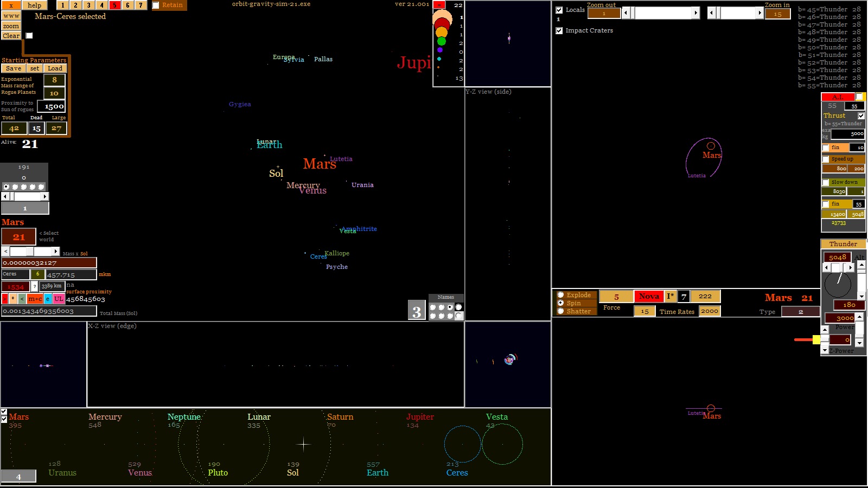This screenshot has width=868, height=488.
Task: Click the pink UL button
Action: 59,299
